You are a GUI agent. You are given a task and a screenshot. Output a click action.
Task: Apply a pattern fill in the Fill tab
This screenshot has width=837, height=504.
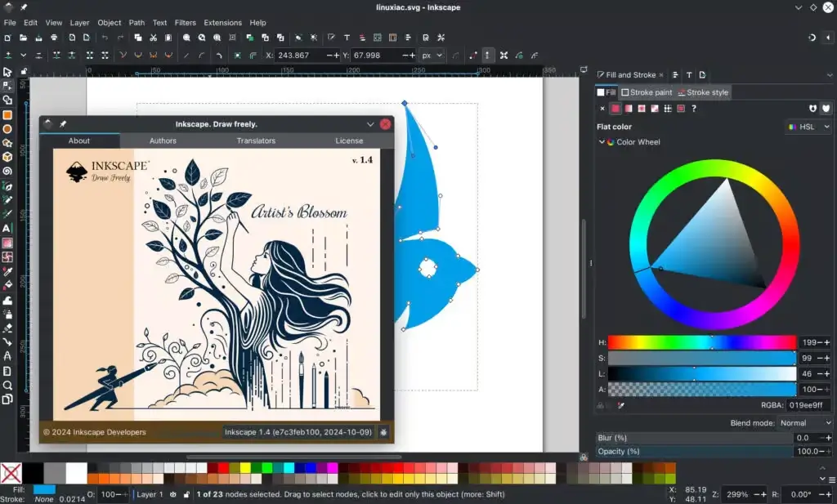pyautogui.click(x=667, y=109)
